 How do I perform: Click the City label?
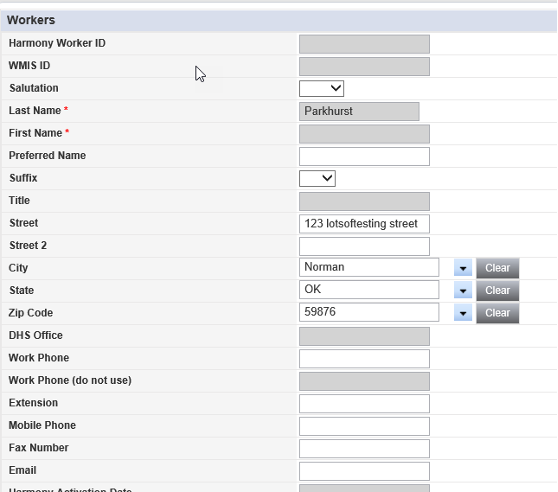[x=19, y=268]
